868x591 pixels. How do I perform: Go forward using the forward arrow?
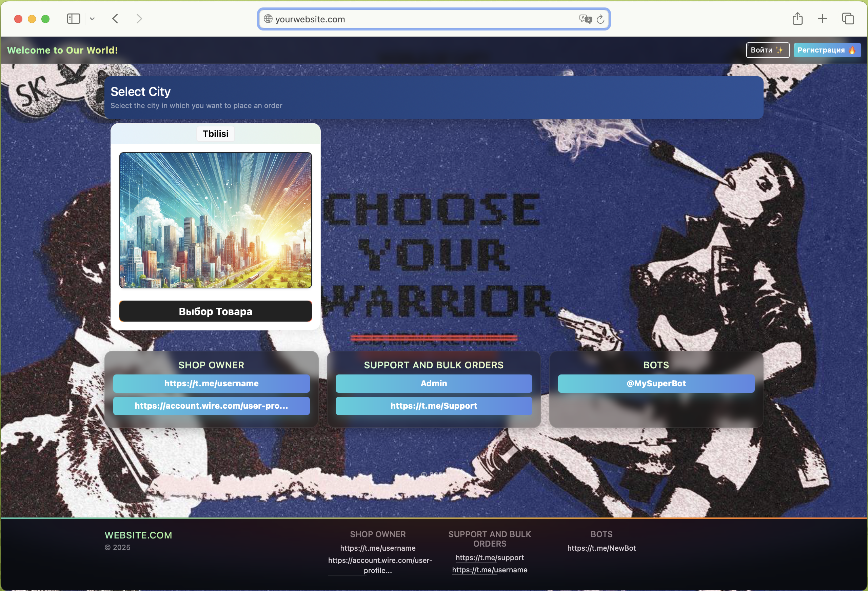[x=139, y=19]
